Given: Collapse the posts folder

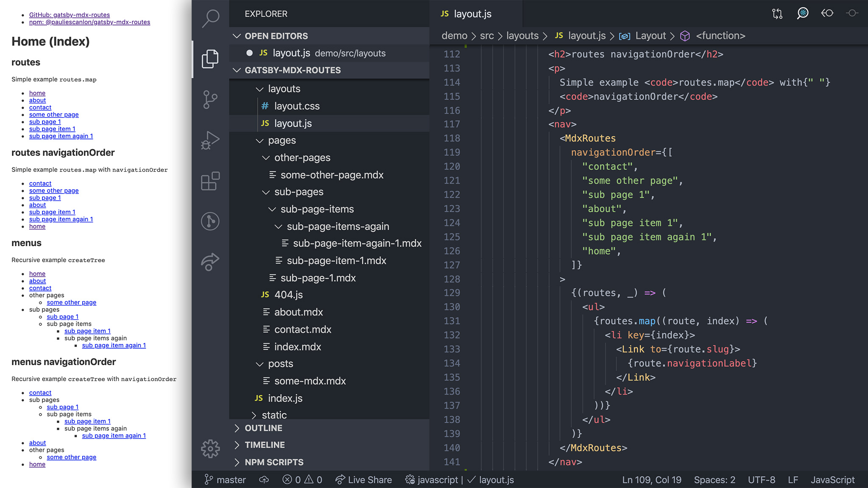Looking at the screenshot, I should tap(329, 364).
